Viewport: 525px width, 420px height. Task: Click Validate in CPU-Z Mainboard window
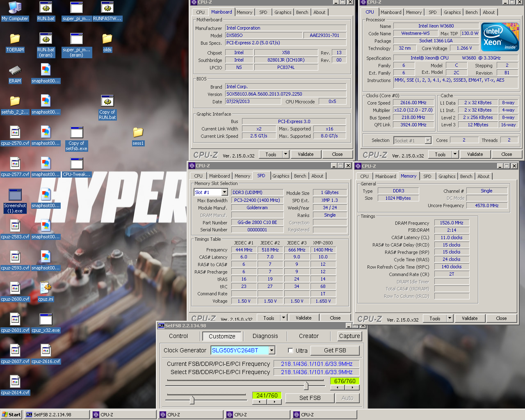(x=306, y=154)
